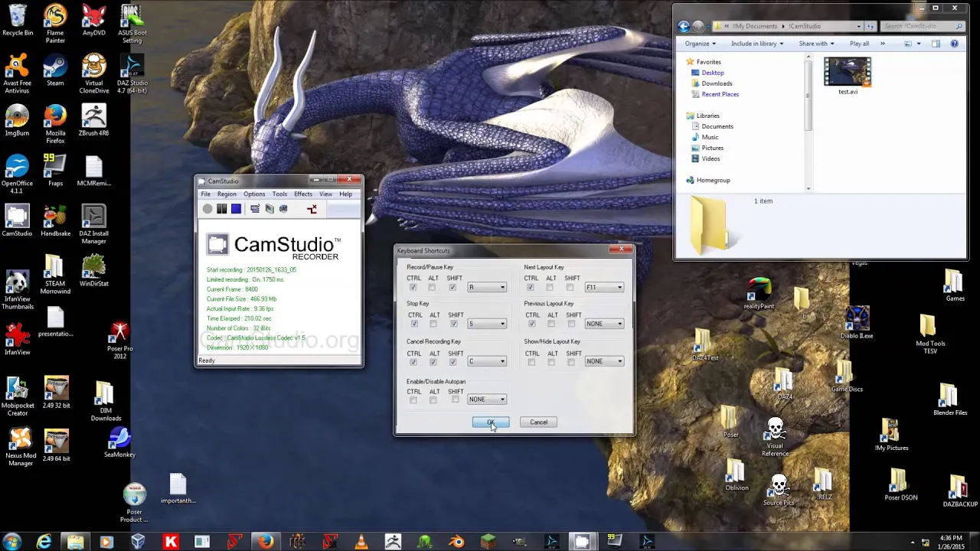Viewport: 980px width, 551px height.
Task: Select the ZBrush 4R6 desktop icon
Action: pos(93,120)
